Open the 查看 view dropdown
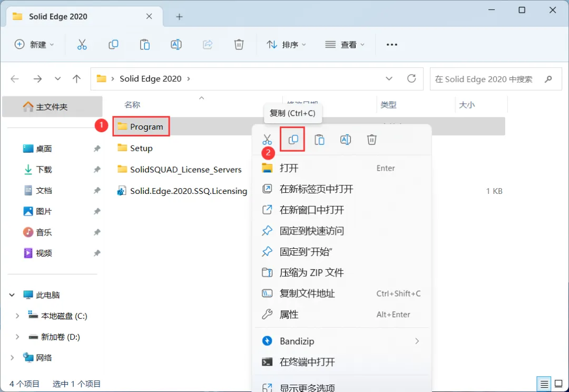The height and width of the screenshot is (392, 569). tap(345, 45)
